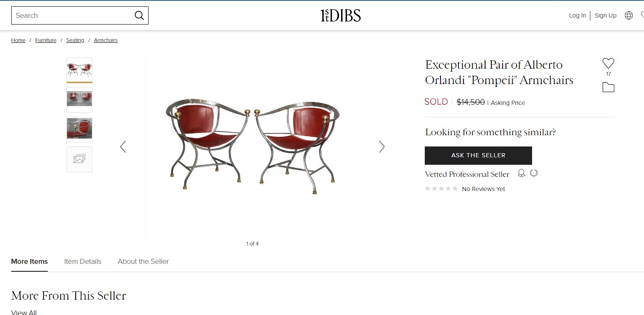Focus the Search input field
This screenshot has width=644, height=315.
tap(73, 15)
